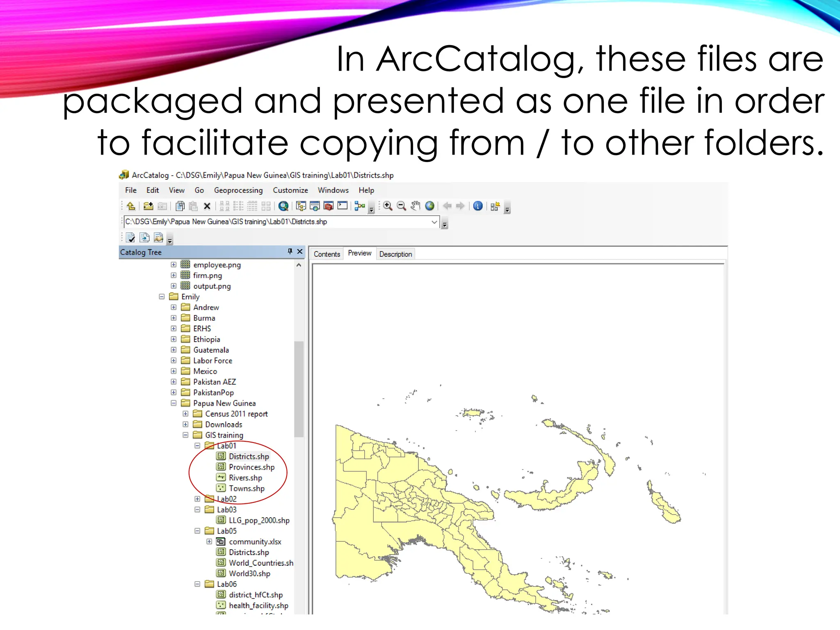Open the ModelBuilder window icon

[x=360, y=206]
